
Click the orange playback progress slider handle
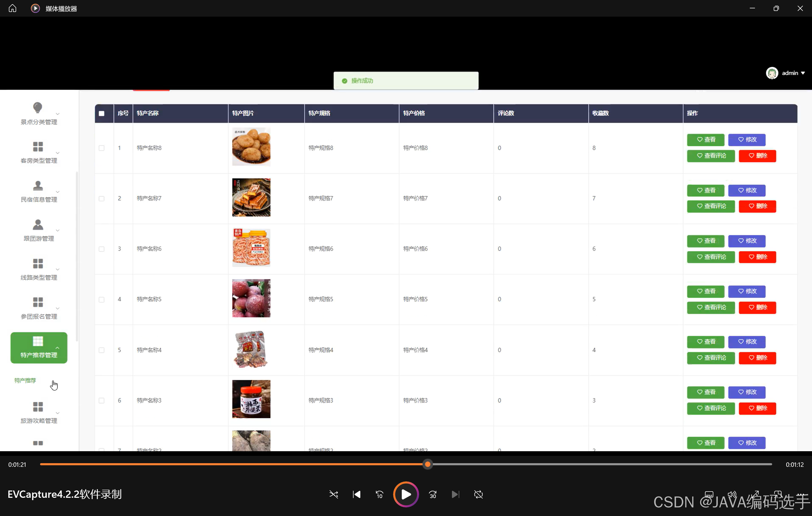[x=427, y=464]
